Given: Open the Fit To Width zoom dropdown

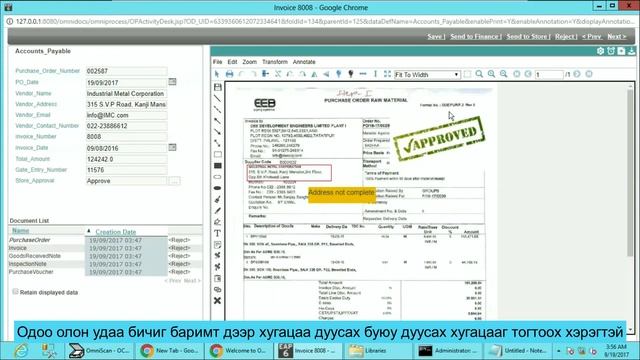Looking at the screenshot, I should [427, 75].
